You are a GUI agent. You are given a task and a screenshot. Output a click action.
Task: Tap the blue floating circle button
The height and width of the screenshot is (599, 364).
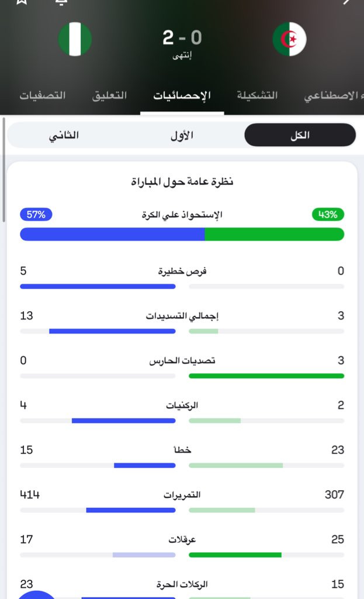point(36,593)
